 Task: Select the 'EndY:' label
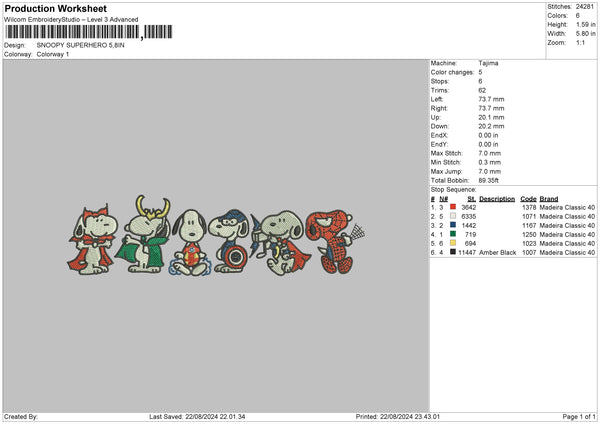click(x=439, y=145)
